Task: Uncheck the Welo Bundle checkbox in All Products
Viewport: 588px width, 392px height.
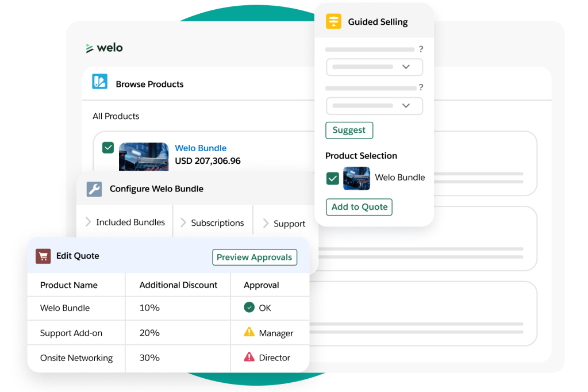Action: pos(108,148)
